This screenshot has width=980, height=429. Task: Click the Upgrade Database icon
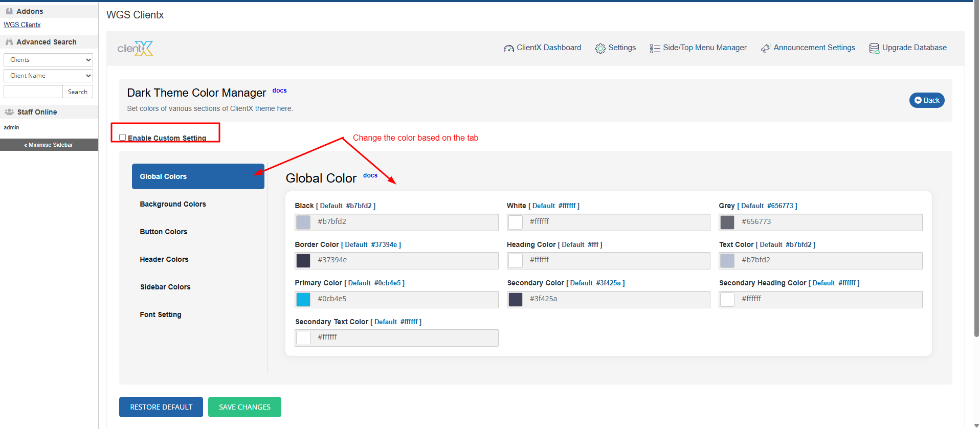(x=874, y=49)
